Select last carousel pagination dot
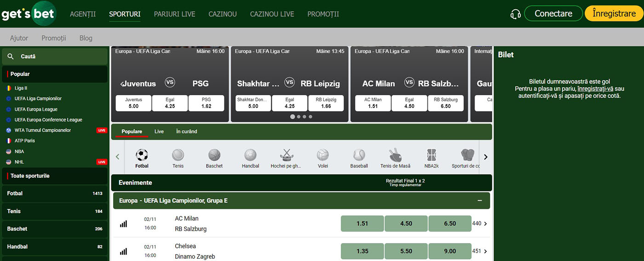 coord(310,117)
